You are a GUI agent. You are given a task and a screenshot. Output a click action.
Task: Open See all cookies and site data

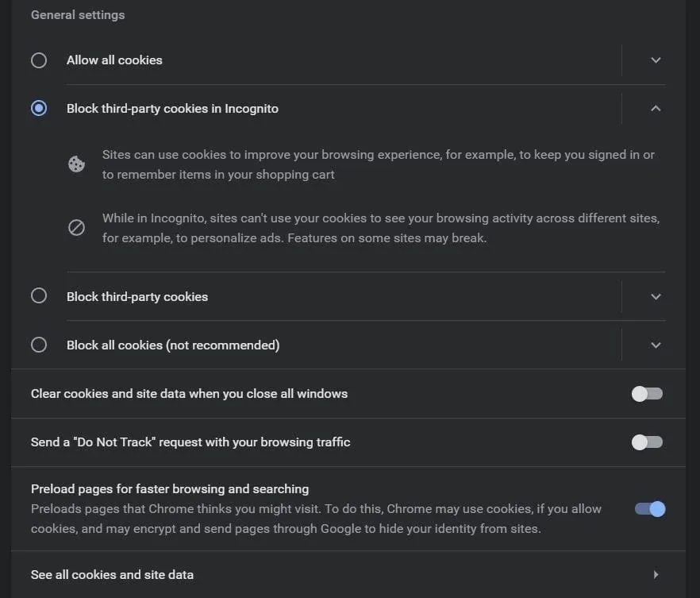click(x=348, y=574)
